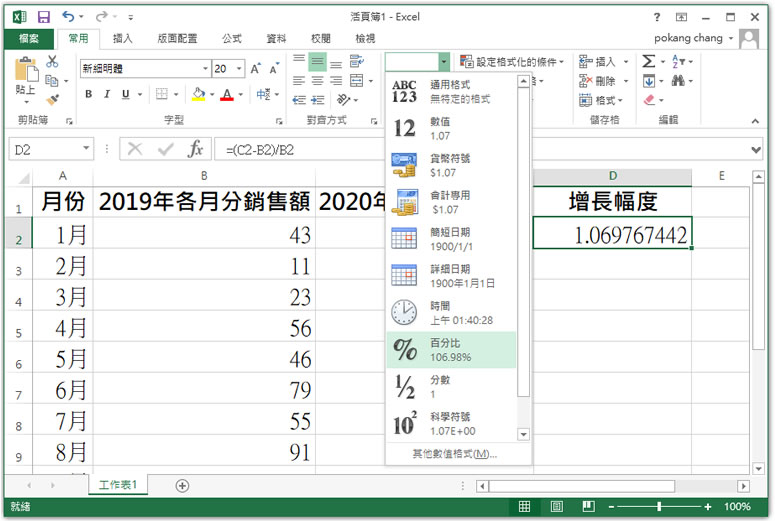This screenshot has width=775, height=521.
Task: Open the font name dropdown
Action: (205, 69)
